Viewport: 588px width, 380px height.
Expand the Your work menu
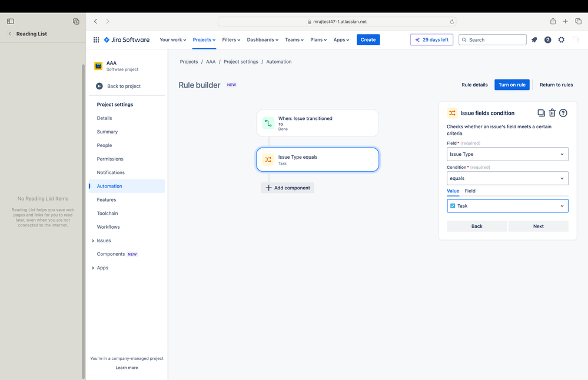172,40
